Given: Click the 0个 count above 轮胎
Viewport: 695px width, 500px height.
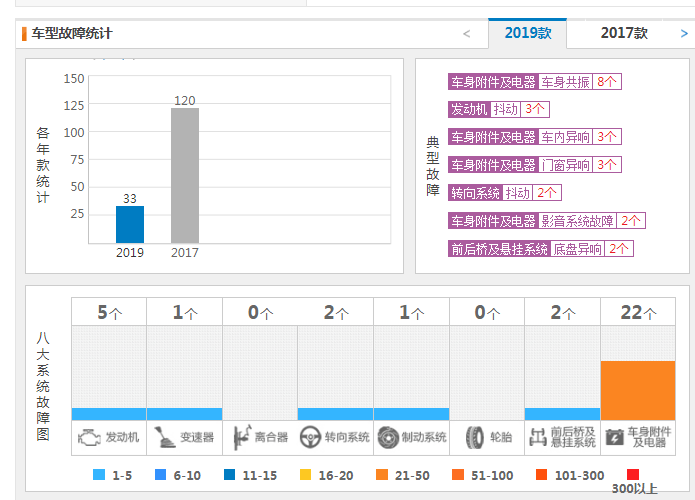Looking at the screenshot, I should (487, 312).
